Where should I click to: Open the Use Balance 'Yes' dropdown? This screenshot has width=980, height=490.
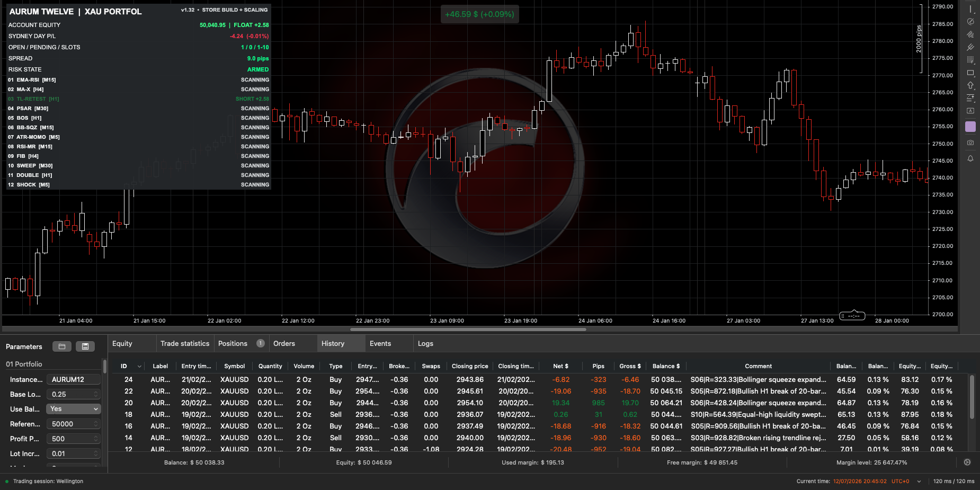click(74, 409)
